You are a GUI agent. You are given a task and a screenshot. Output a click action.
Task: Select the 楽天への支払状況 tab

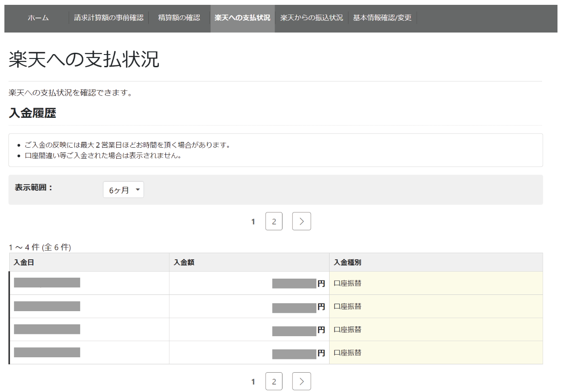242,18
